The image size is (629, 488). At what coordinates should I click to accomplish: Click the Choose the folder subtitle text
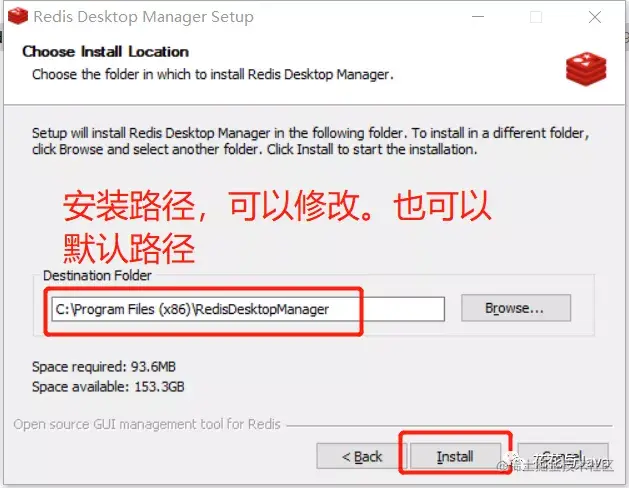click(x=213, y=75)
